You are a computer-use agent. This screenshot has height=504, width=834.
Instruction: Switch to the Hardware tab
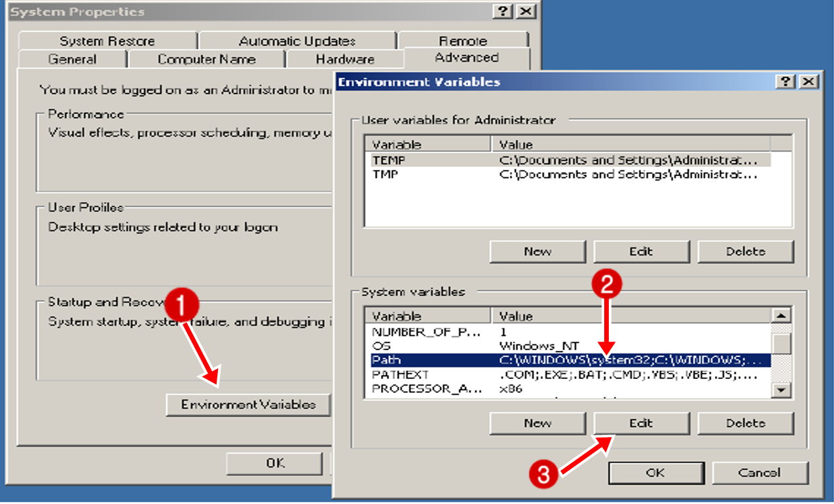coord(345,58)
